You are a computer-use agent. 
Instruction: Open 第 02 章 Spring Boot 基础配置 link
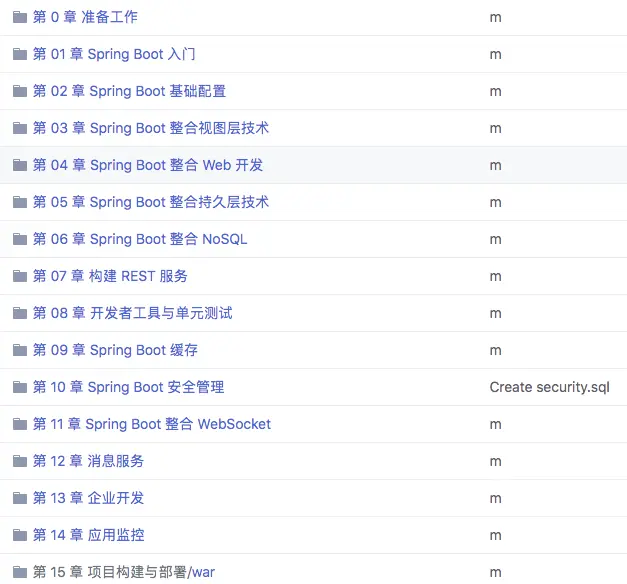tap(130, 91)
